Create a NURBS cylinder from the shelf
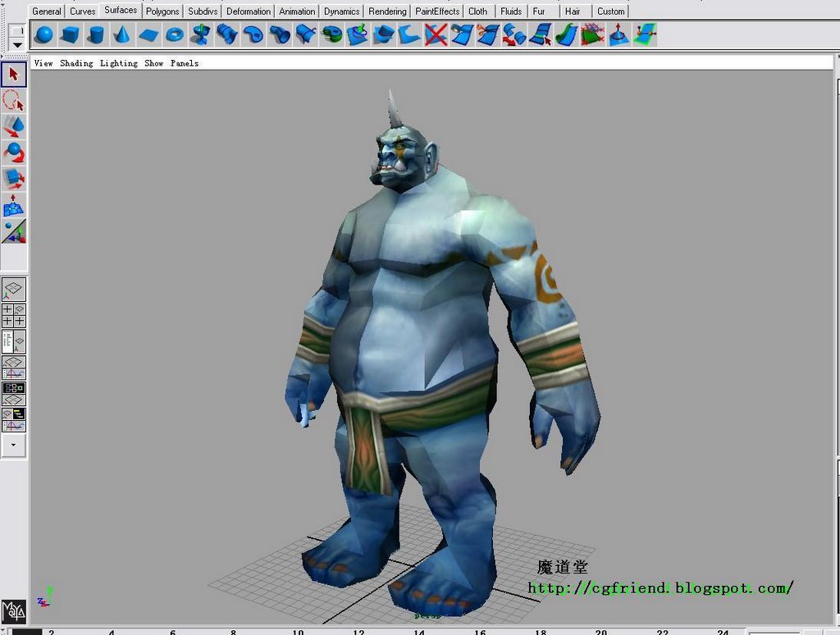840x635 pixels. coord(96,34)
